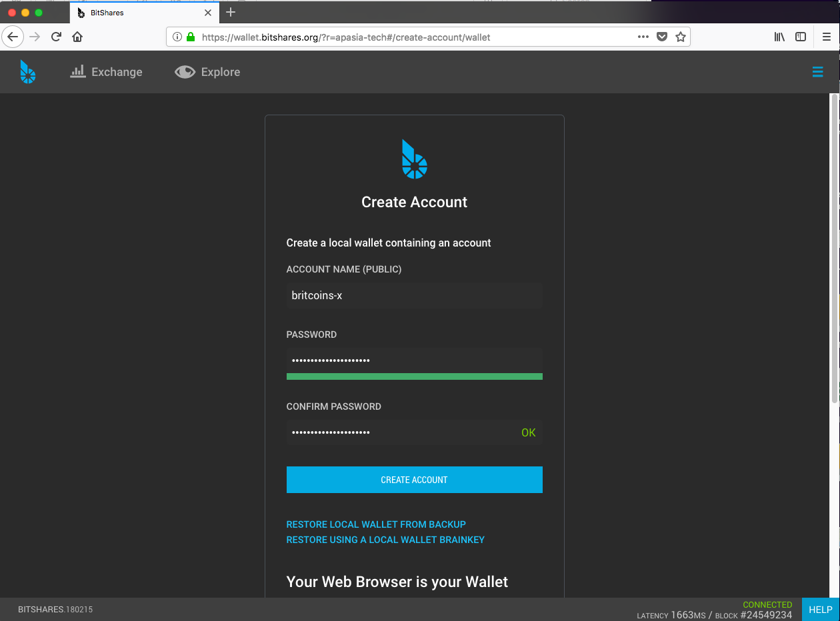Click the large BitShares logo above Create Account

click(415, 159)
